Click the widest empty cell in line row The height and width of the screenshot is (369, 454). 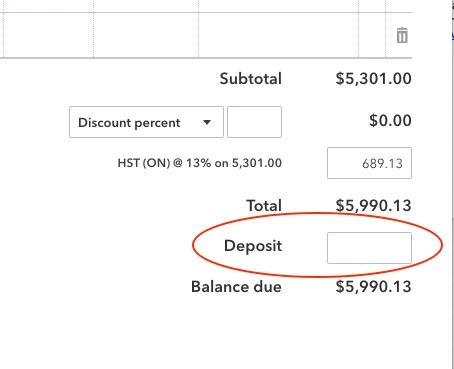click(x=279, y=35)
